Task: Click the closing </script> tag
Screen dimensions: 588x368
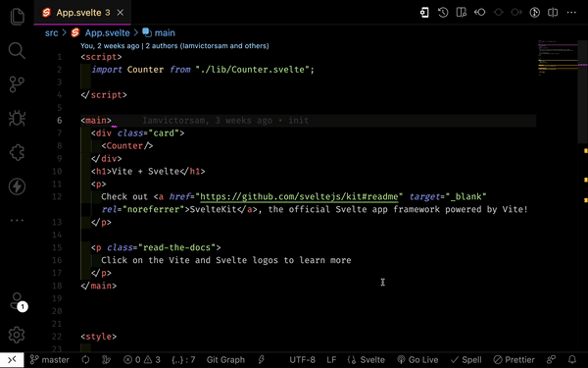Action: click(104, 95)
